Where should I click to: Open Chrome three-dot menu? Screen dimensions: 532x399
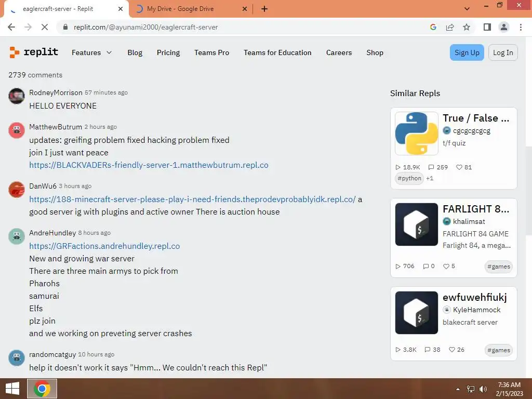coord(521,27)
